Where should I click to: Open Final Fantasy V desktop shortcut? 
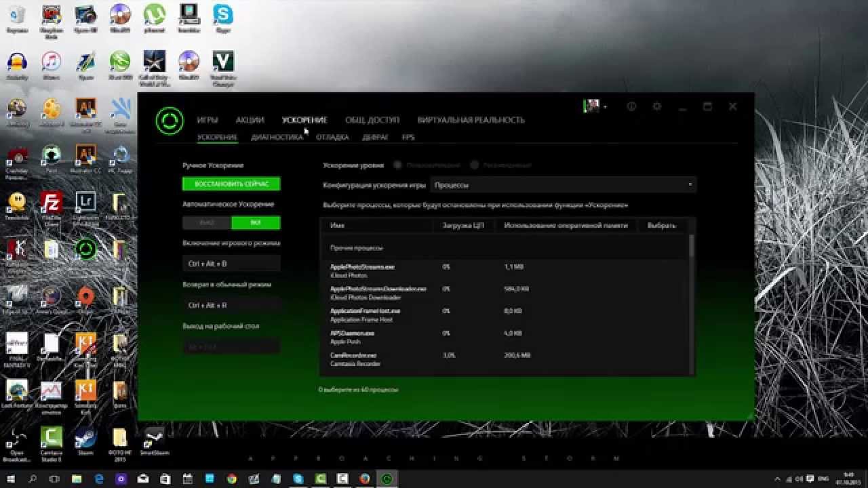point(16,349)
